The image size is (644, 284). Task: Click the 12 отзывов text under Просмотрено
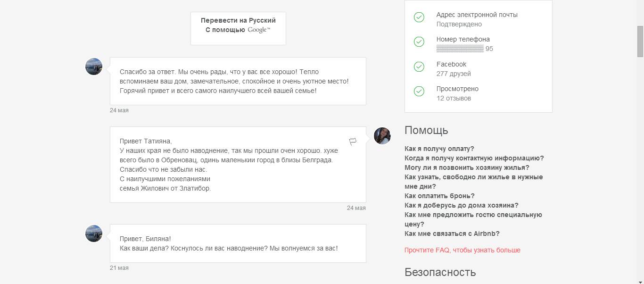pyautogui.click(x=454, y=98)
